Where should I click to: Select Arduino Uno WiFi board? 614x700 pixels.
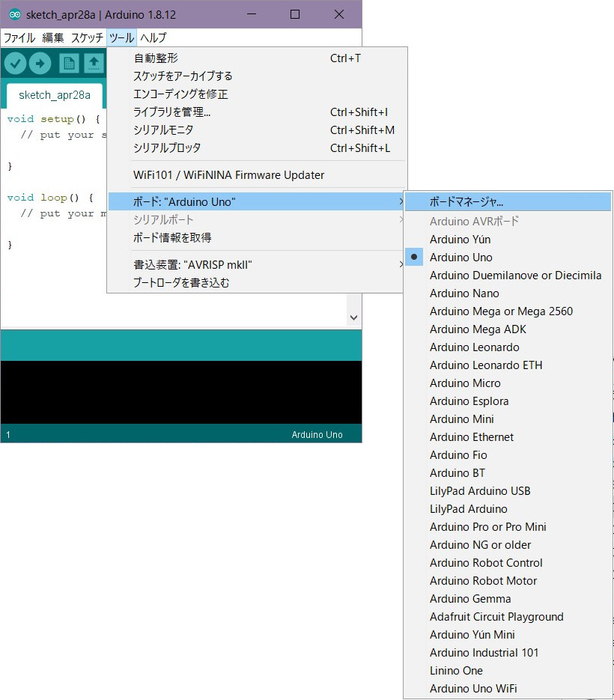click(507, 688)
